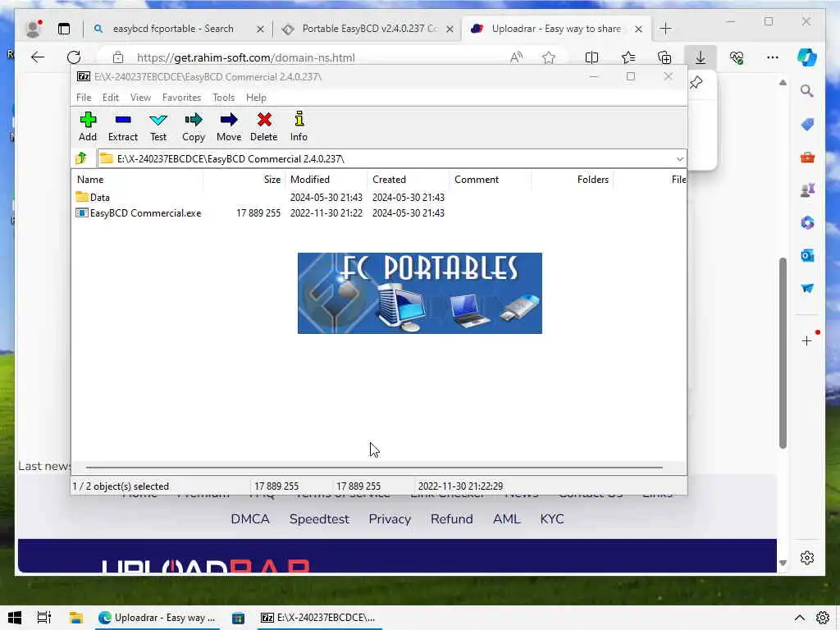The width and height of the screenshot is (840, 630).
Task: Open the KYC footer link
Action: [x=552, y=518]
